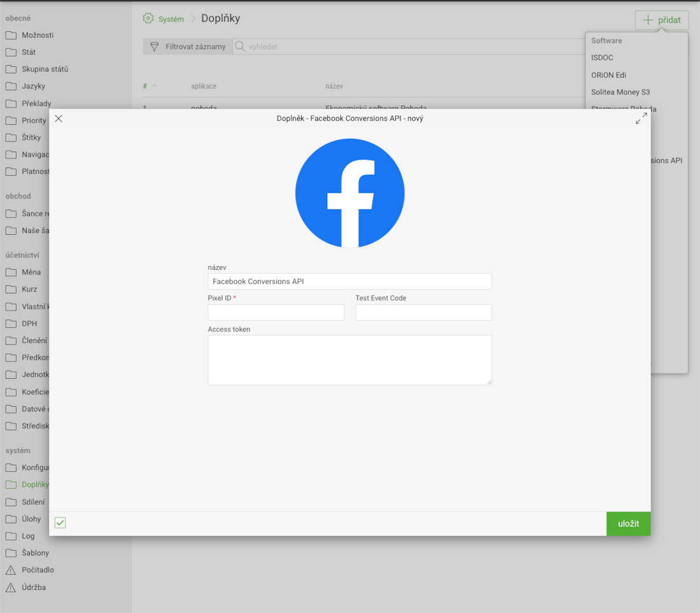Click the plus icon on přidat
The width and height of the screenshot is (700, 613).
pyautogui.click(x=648, y=20)
